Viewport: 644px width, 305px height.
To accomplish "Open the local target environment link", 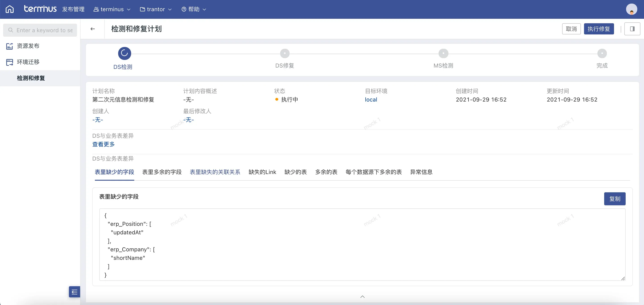I will [x=371, y=100].
